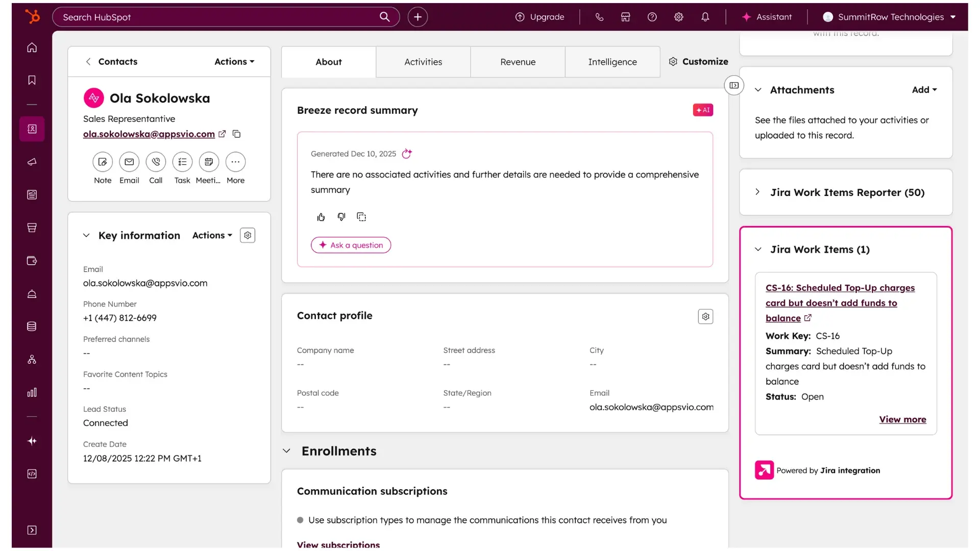Viewport: 980px width, 551px height.
Task: Open the Add dropdown in Attachments
Action: pos(924,89)
